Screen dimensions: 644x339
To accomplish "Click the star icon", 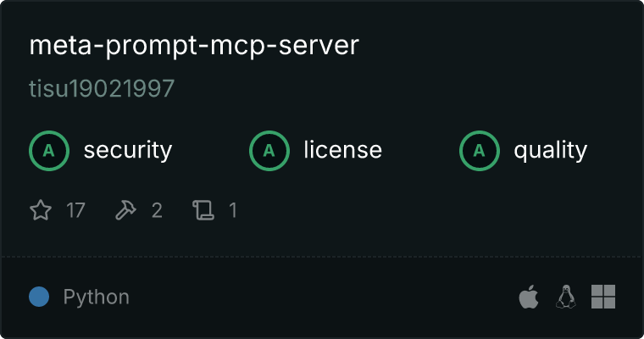I will [x=41, y=210].
